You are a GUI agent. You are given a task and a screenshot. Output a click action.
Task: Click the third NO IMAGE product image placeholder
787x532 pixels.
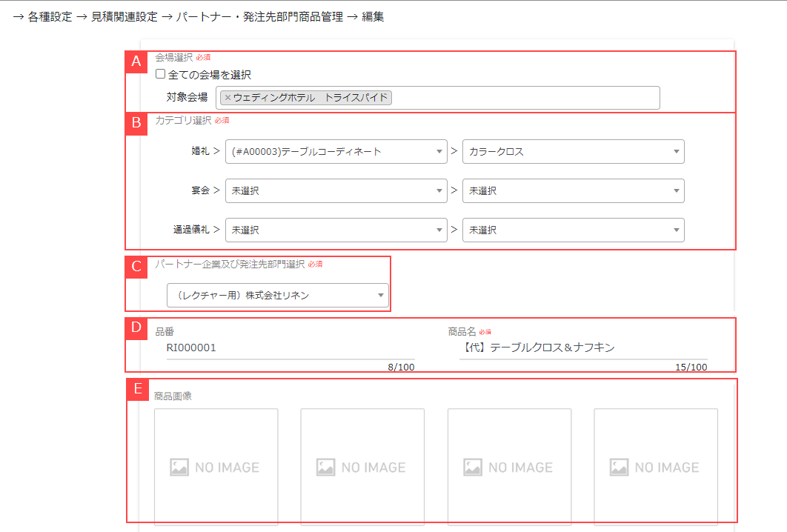point(509,466)
